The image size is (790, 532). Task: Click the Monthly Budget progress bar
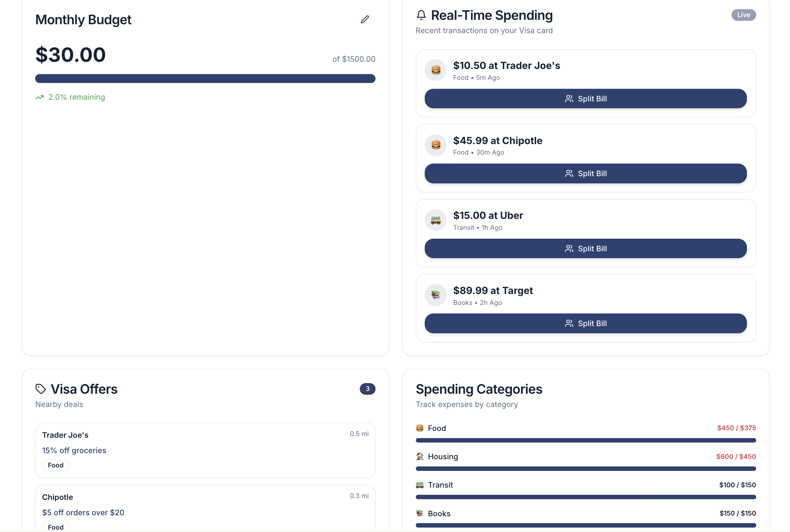point(205,79)
